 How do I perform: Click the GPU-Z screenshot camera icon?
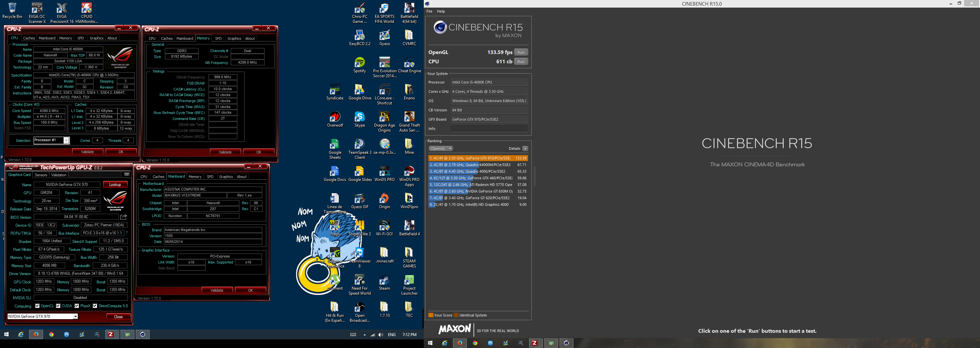click(127, 174)
